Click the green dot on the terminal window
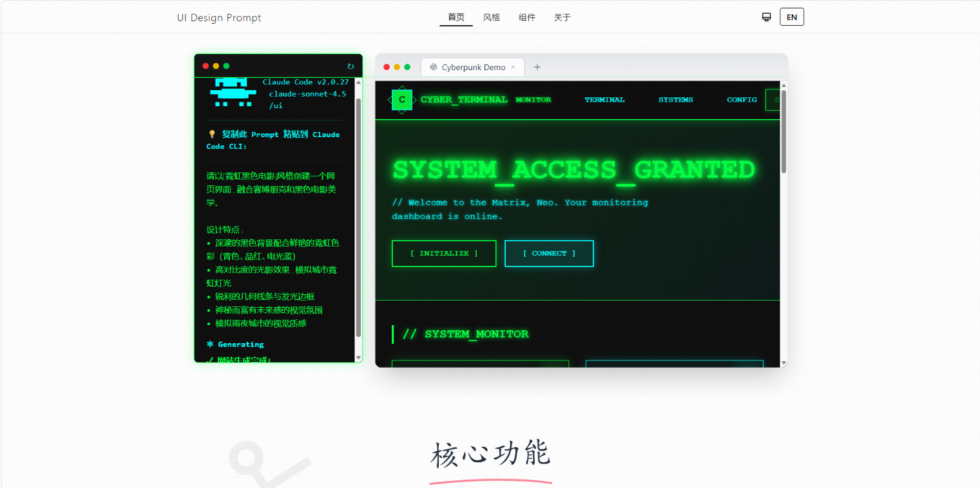Screen dimensions: 980x488 tap(226, 66)
